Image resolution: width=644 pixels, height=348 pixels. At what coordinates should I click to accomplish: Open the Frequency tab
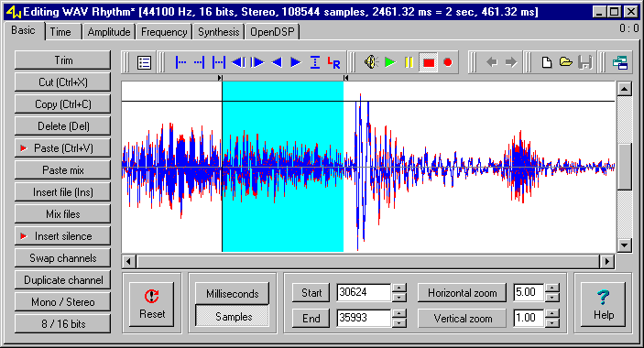point(164,32)
